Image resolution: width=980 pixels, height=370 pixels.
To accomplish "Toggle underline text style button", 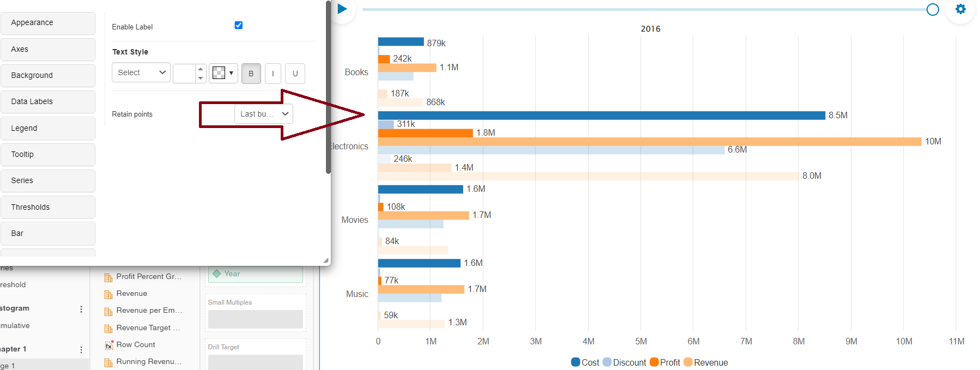I will 295,74.
